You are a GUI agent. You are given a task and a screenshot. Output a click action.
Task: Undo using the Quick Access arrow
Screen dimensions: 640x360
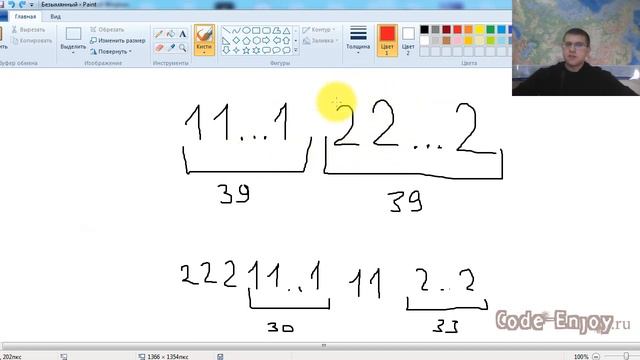click(11, 4)
